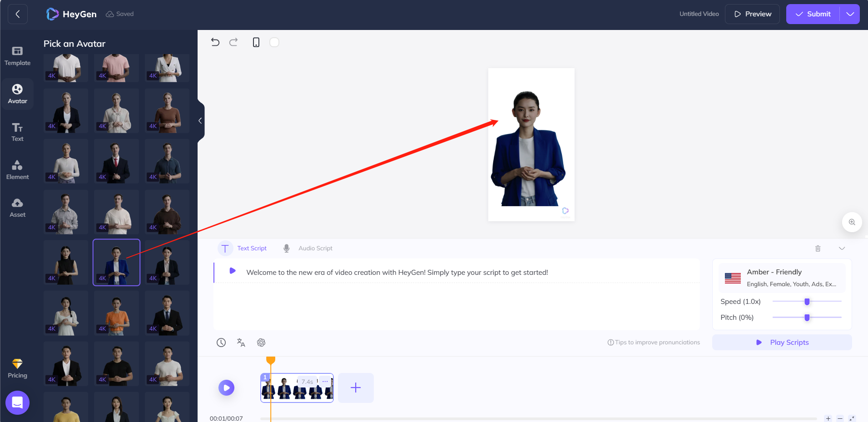Collapse the avatar side panel
Screen dimensions: 868x422
[200, 121]
